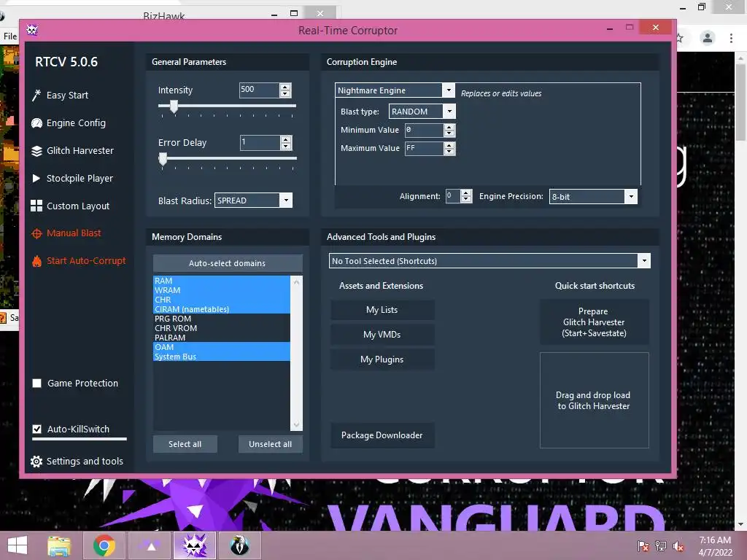Click the purple arrow taskbar icon

pyautogui.click(x=150, y=545)
